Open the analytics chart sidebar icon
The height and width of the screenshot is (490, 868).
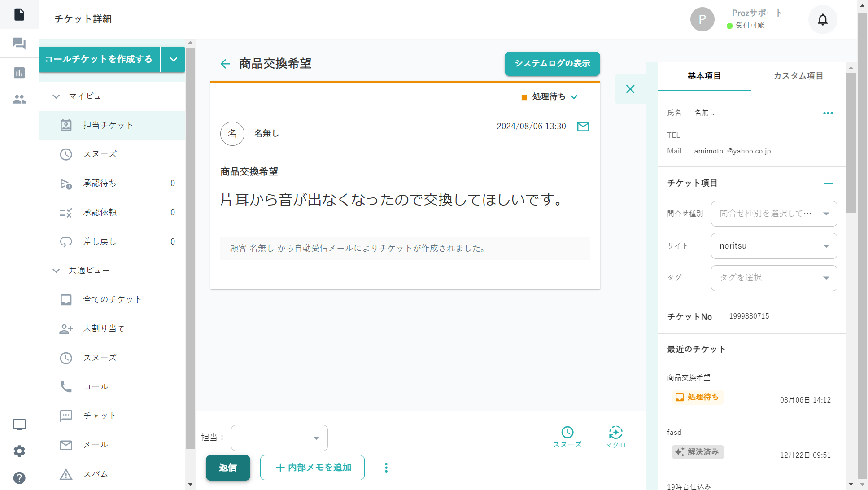click(19, 73)
